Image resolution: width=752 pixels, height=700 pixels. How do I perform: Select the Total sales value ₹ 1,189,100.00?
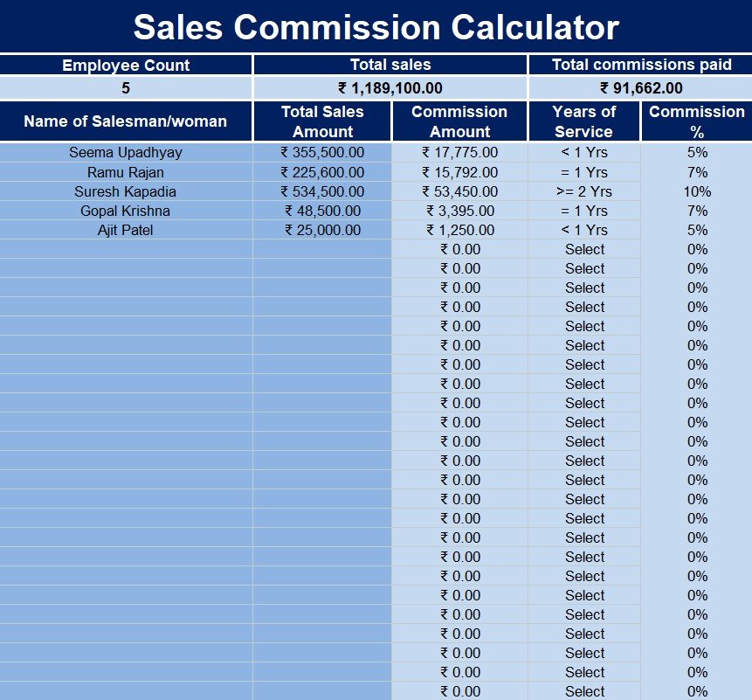point(390,87)
